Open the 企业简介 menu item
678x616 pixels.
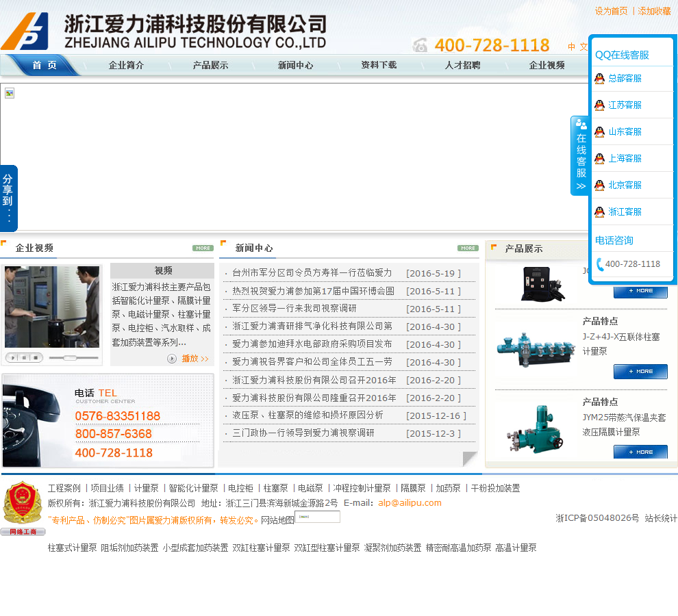pyautogui.click(x=126, y=65)
